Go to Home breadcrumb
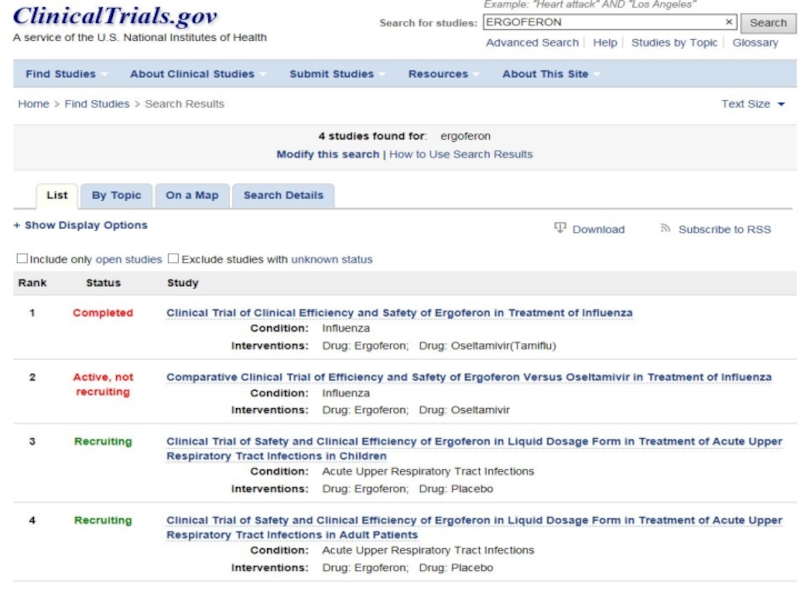Image resolution: width=800 pixels, height=600 pixels. coord(34,104)
